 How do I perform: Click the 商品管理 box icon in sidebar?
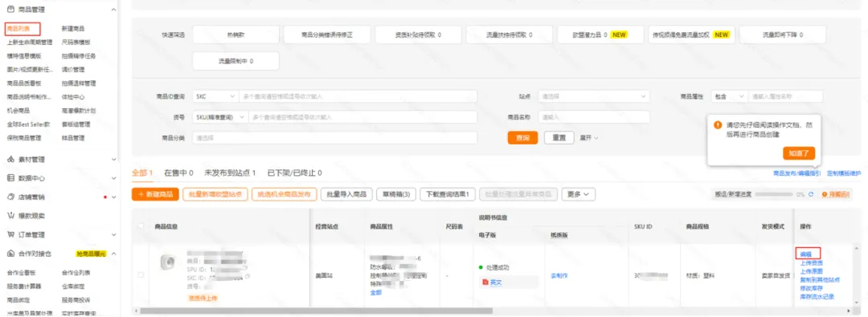point(10,10)
